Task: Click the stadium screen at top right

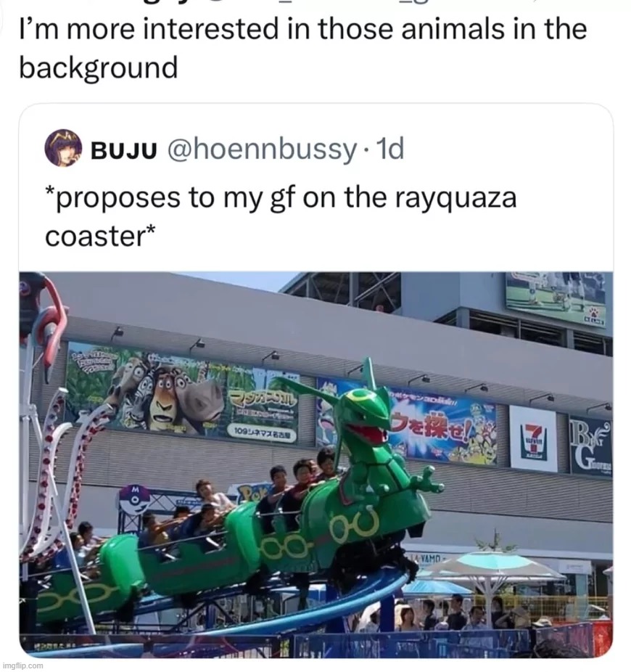Action: point(556,300)
